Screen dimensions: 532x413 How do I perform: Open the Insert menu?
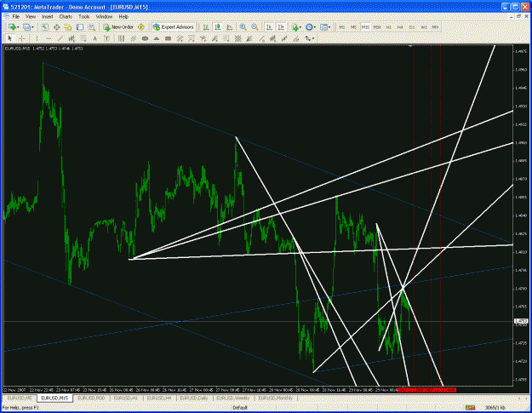pyautogui.click(x=47, y=17)
